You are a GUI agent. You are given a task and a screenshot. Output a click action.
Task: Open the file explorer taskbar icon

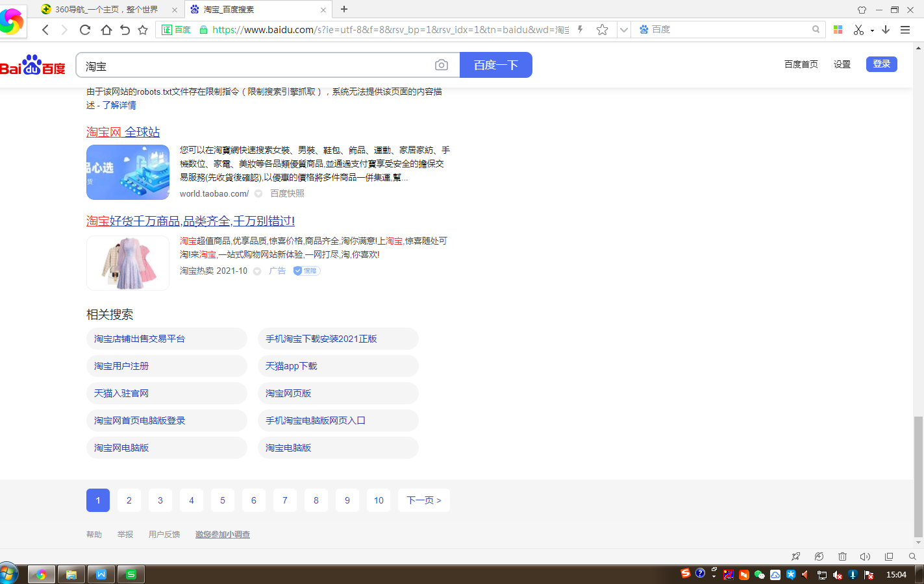71,574
